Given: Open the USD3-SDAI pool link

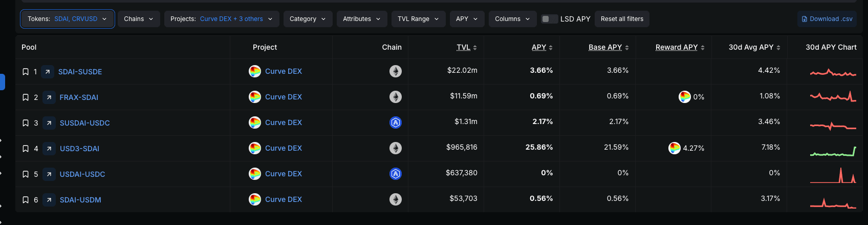Looking at the screenshot, I should (79, 149).
